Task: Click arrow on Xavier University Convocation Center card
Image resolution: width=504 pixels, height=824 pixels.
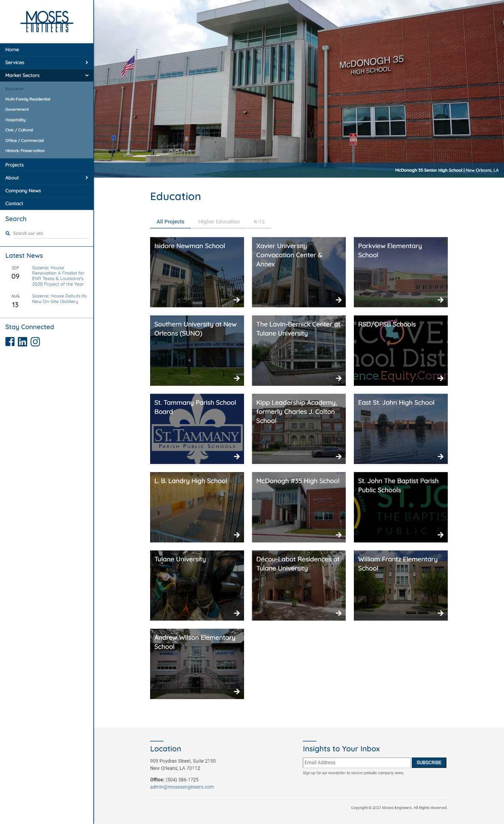Action: [338, 300]
